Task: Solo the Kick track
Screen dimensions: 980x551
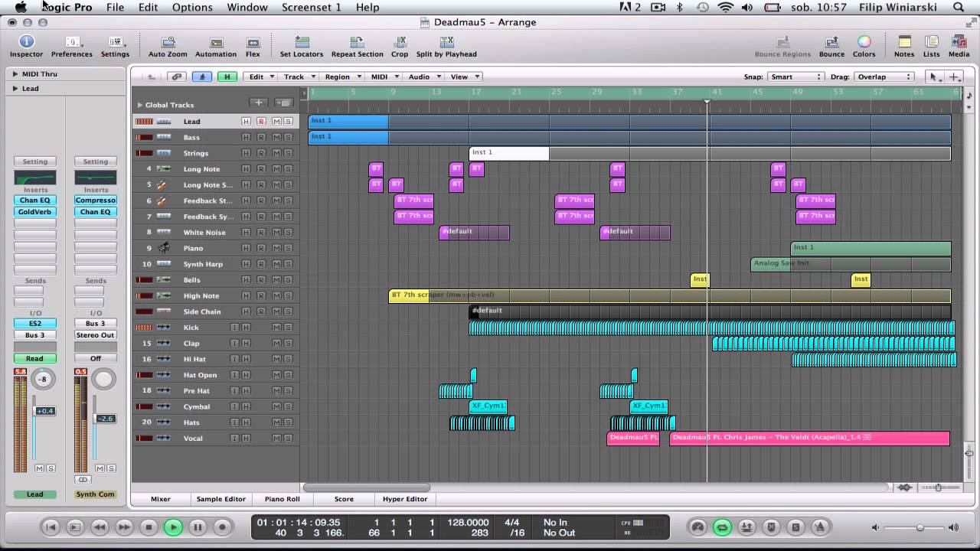Action: (x=288, y=328)
